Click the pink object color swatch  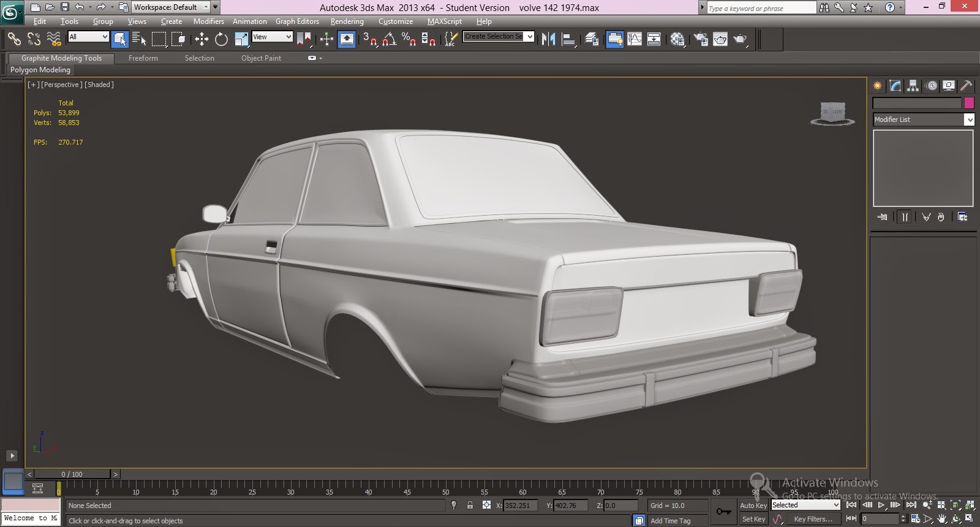(969, 103)
